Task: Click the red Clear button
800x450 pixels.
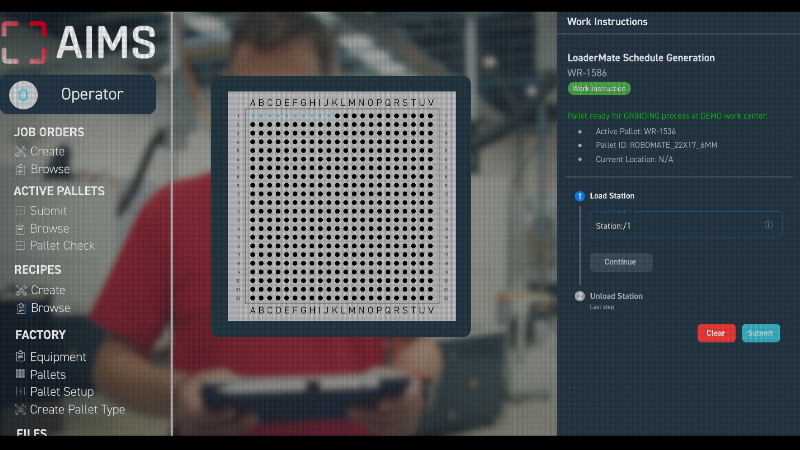Action: pos(716,333)
